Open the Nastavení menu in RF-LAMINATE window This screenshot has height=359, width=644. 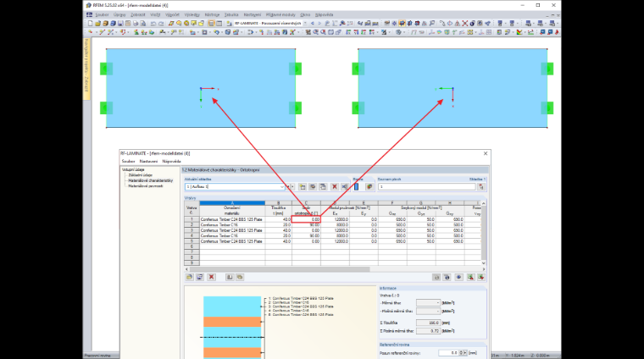tap(148, 161)
